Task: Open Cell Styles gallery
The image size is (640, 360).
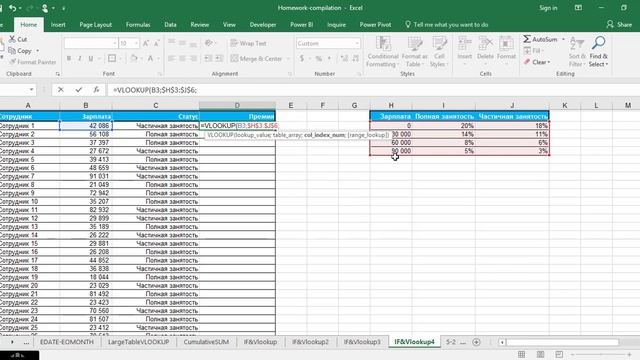Action: [x=439, y=52]
